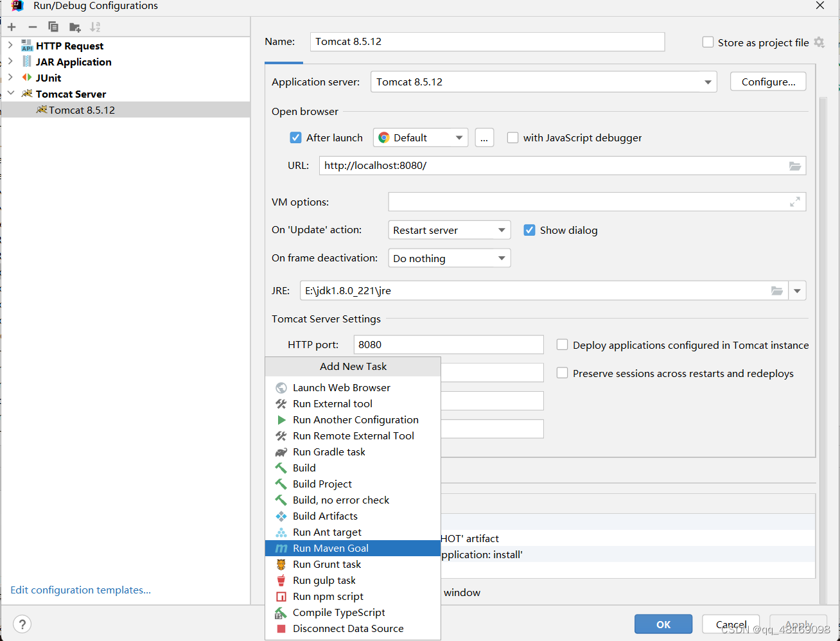
Task: Click the Run Gradle task elephant icon
Action: [x=281, y=452]
